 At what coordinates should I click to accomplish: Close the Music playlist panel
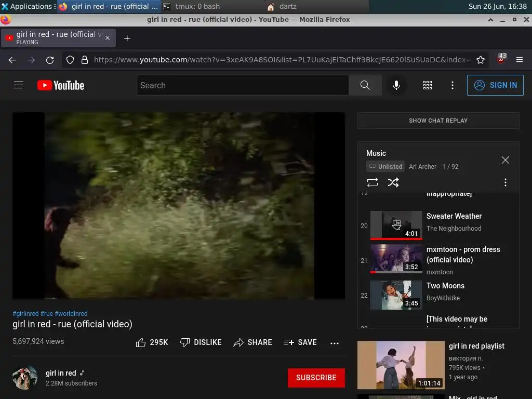point(505,160)
